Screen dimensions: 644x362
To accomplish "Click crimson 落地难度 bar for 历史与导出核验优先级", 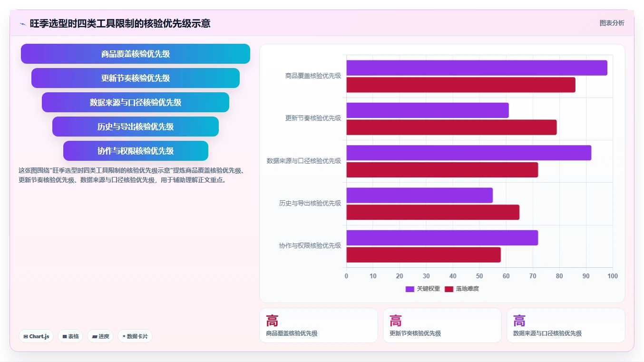I will click(x=433, y=212).
